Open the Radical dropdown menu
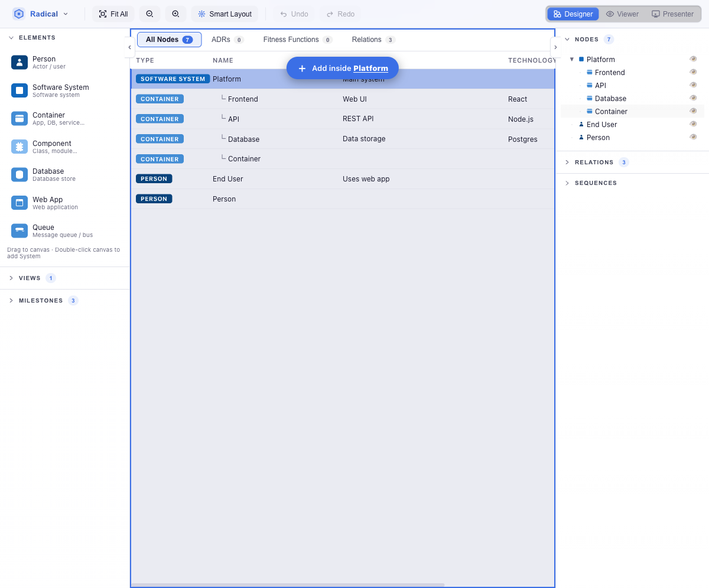The width and height of the screenshot is (709, 588). pos(41,14)
